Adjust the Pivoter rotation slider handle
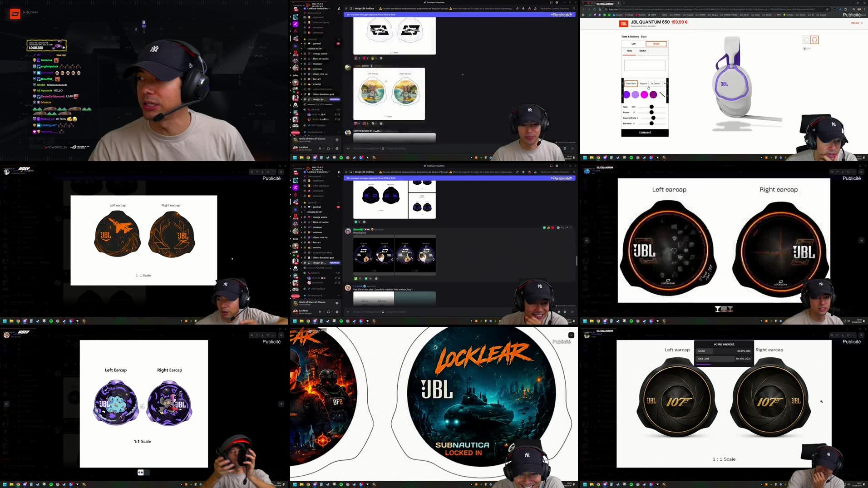This screenshot has width=868, height=488. pyautogui.click(x=651, y=113)
